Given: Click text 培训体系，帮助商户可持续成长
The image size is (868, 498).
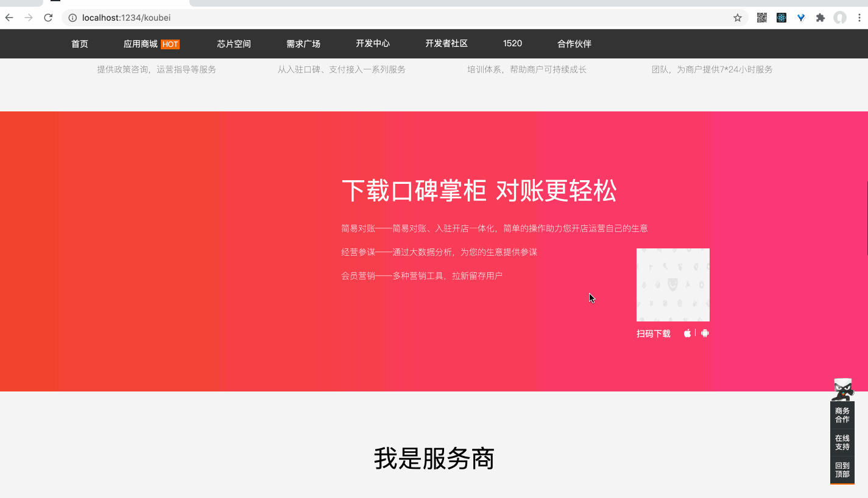Looking at the screenshot, I should pyautogui.click(x=527, y=69).
